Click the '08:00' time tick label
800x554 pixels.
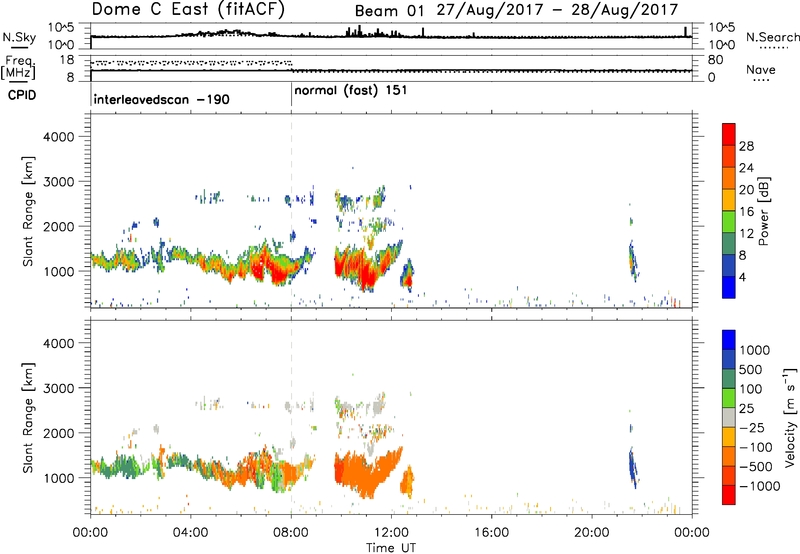click(291, 533)
